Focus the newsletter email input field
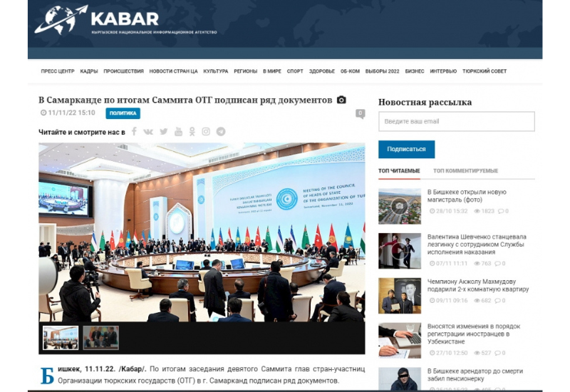Viewport: 570px width, 392px height. tap(456, 122)
